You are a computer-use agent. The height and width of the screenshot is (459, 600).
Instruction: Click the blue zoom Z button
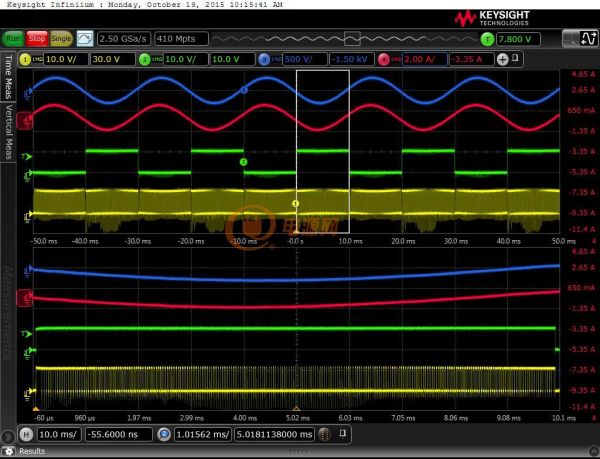(164, 435)
